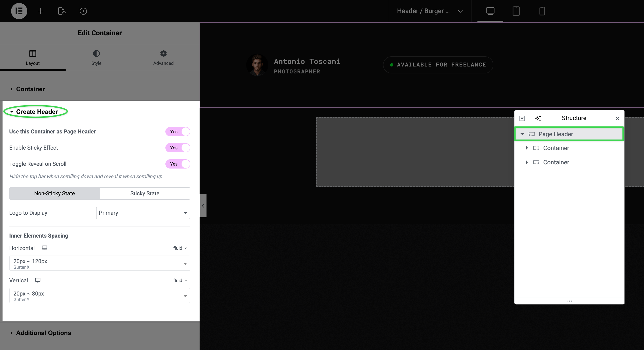Click the Elementor logo menu icon
The width and height of the screenshot is (644, 350).
coord(19,11)
